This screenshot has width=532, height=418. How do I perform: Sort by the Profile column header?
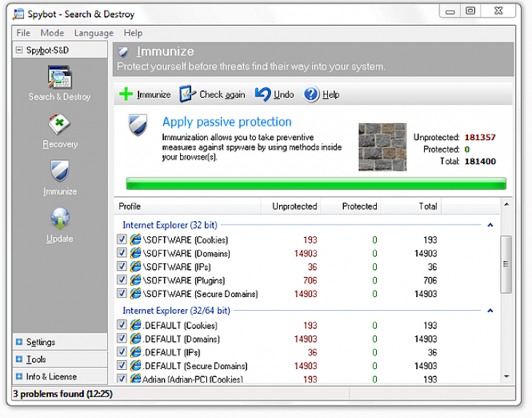(x=187, y=206)
